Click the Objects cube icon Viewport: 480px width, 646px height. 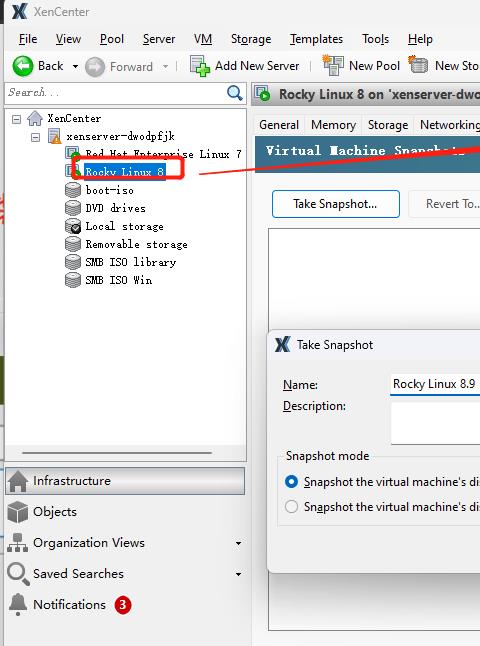point(18,512)
